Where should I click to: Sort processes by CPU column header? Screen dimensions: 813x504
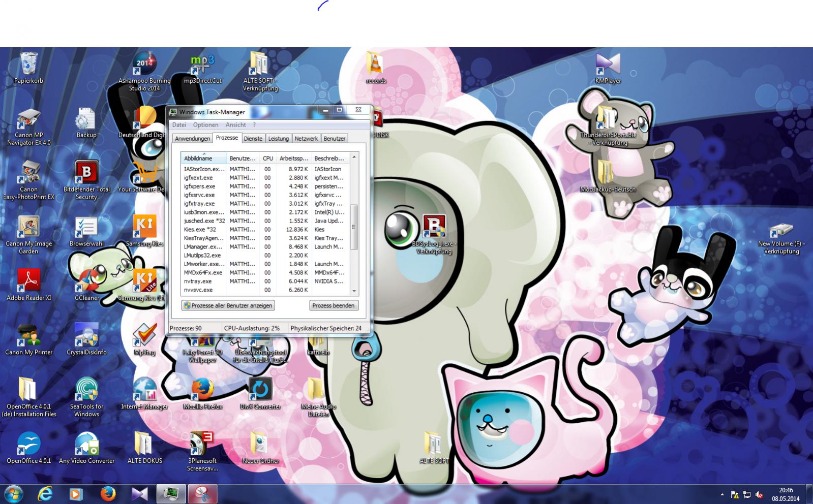268,158
